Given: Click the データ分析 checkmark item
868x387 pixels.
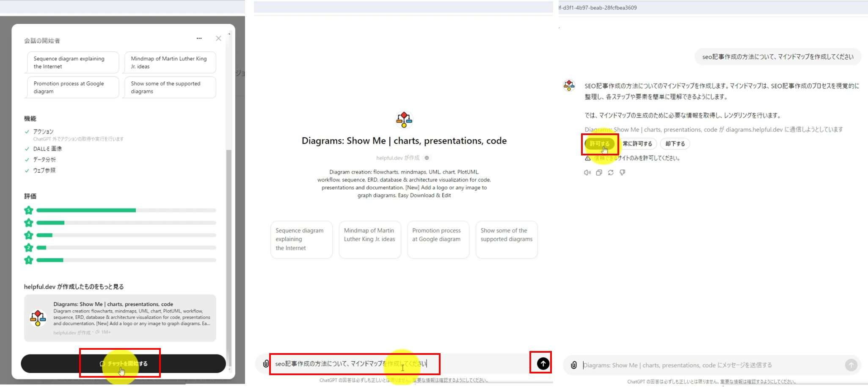Looking at the screenshot, I should coord(40,160).
